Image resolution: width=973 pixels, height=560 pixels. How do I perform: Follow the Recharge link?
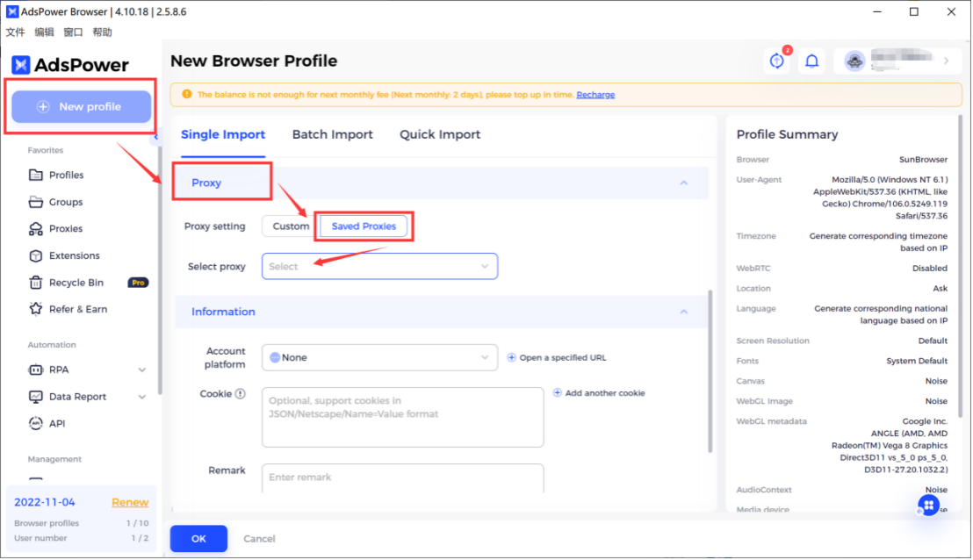click(x=595, y=95)
